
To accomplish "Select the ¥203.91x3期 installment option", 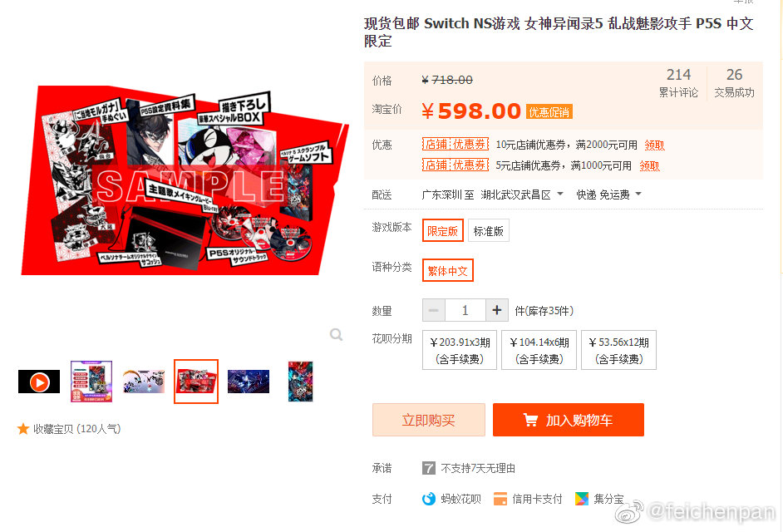I will pyautogui.click(x=460, y=350).
